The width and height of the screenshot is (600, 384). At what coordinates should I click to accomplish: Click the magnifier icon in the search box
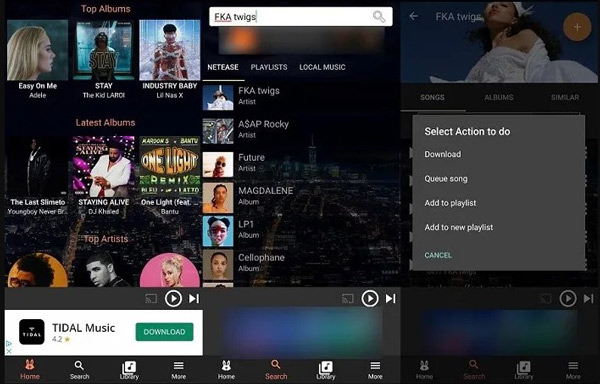click(x=379, y=16)
